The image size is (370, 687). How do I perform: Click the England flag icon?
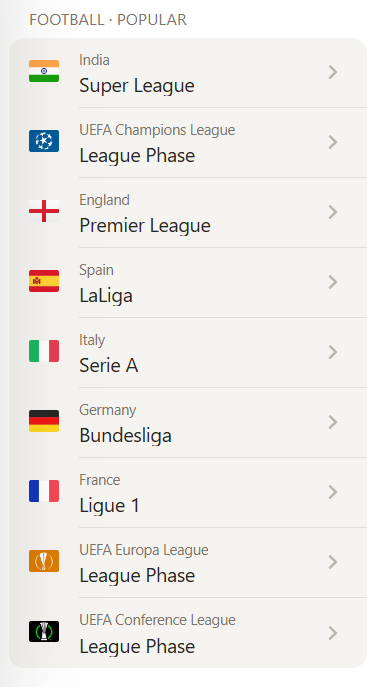click(x=44, y=211)
